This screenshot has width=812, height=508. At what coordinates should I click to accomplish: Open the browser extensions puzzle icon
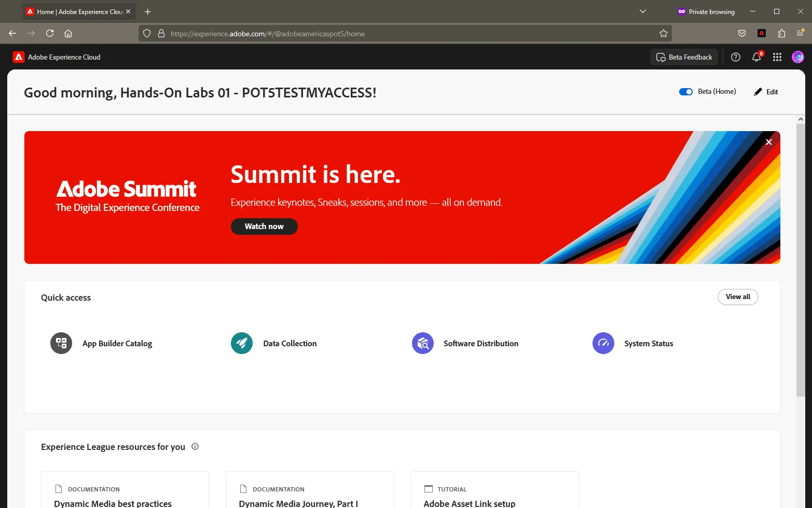[781, 33]
